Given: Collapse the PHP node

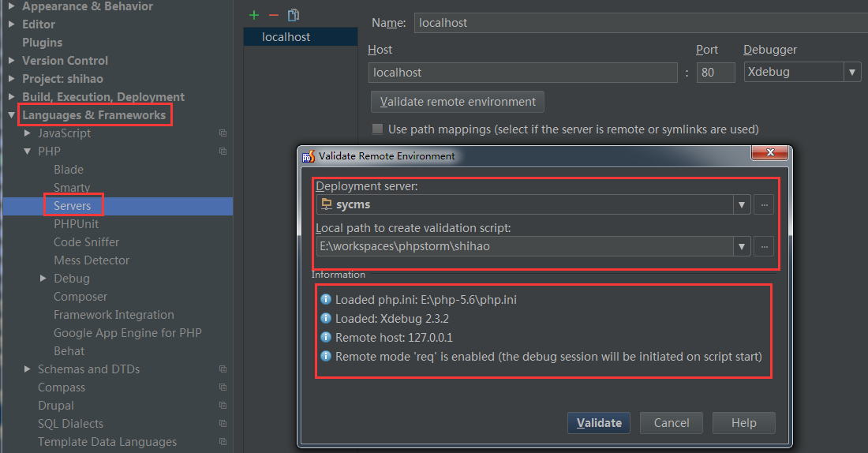Looking at the screenshot, I should pyautogui.click(x=27, y=152).
